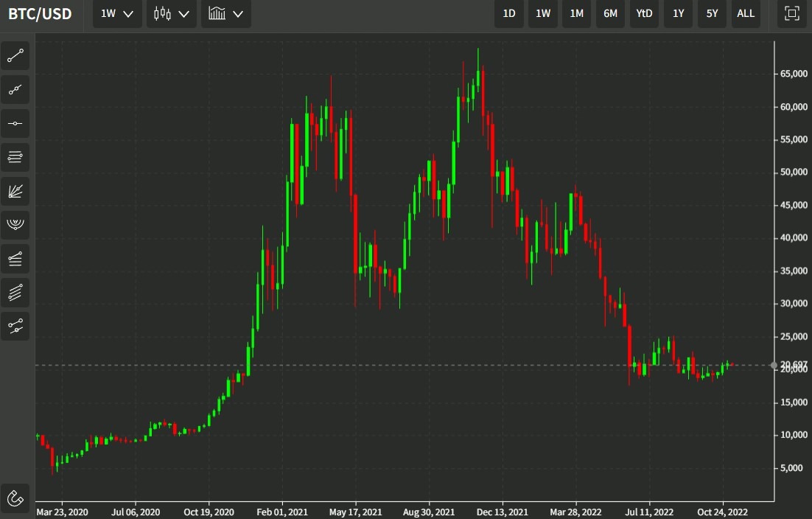The image size is (812, 519).
Task: Select the parallel channel tool
Action: coord(15,292)
